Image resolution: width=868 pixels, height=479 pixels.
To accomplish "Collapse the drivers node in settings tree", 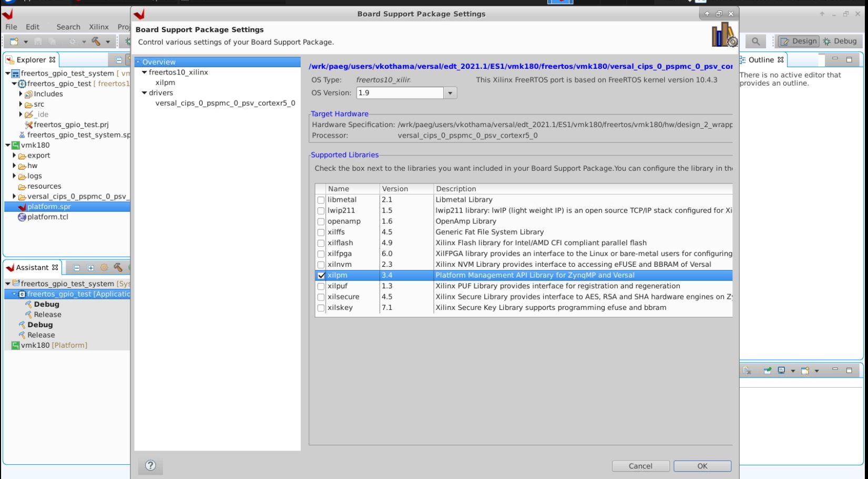I will point(144,93).
